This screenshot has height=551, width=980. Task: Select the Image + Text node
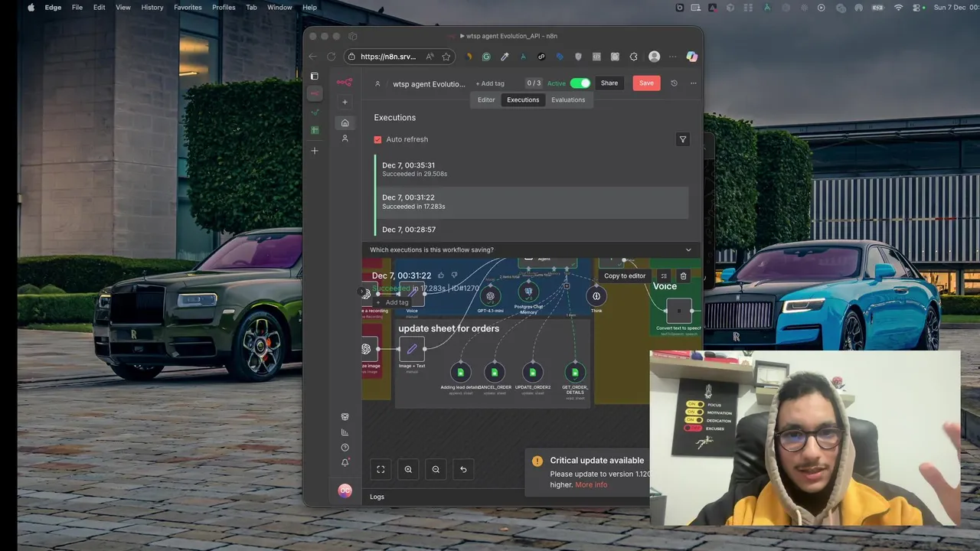[412, 349]
